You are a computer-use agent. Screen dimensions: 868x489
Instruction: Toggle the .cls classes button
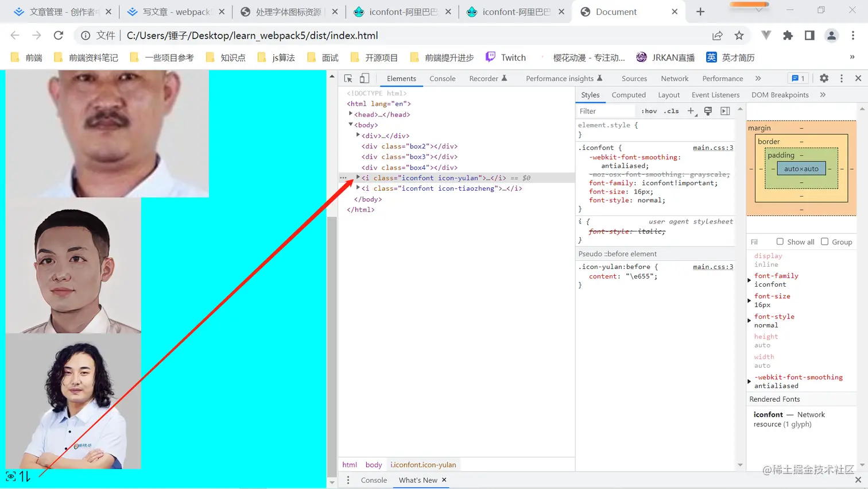tap(671, 111)
